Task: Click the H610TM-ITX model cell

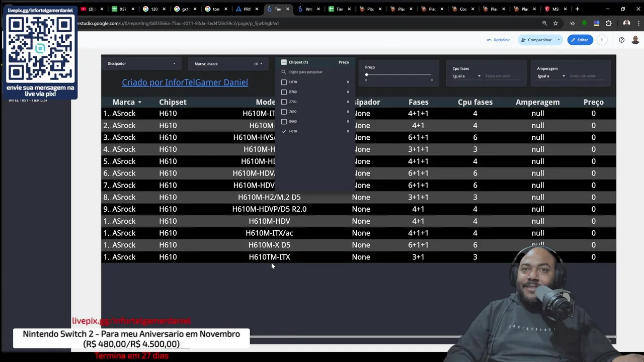Action: pyautogui.click(x=269, y=257)
